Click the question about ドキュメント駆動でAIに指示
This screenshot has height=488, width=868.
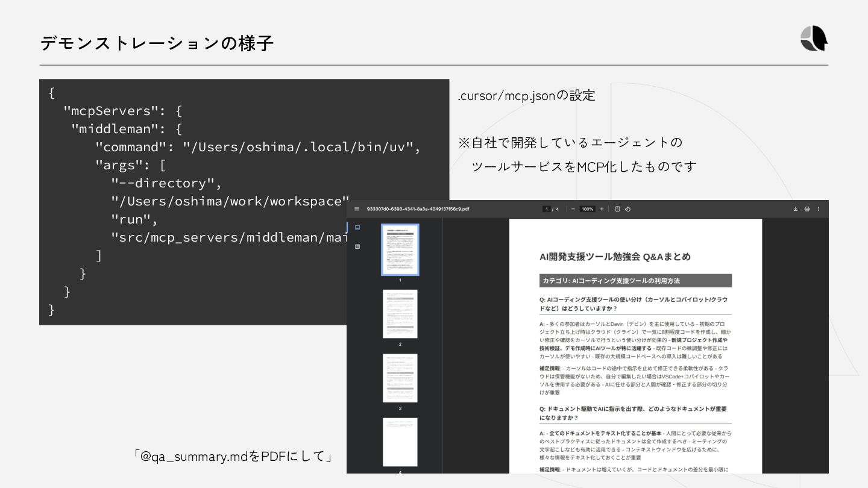click(x=633, y=413)
